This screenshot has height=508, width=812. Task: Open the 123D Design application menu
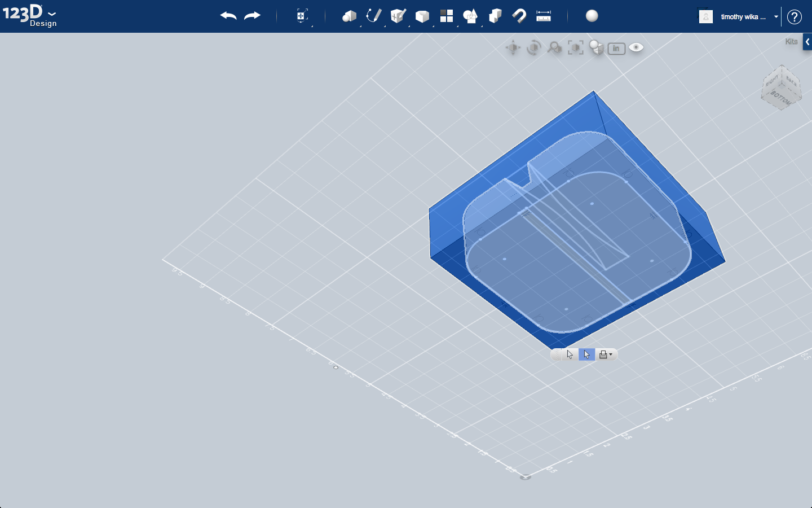coord(29,15)
